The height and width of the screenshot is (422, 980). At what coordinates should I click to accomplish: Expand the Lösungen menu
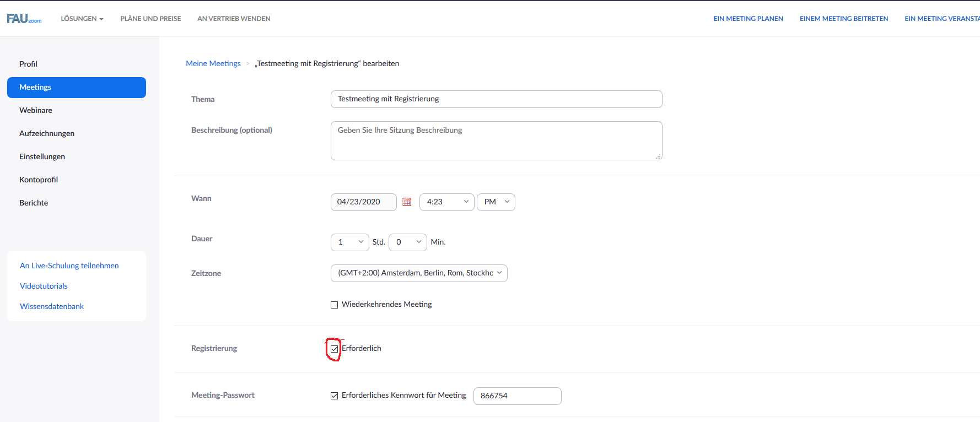point(82,19)
